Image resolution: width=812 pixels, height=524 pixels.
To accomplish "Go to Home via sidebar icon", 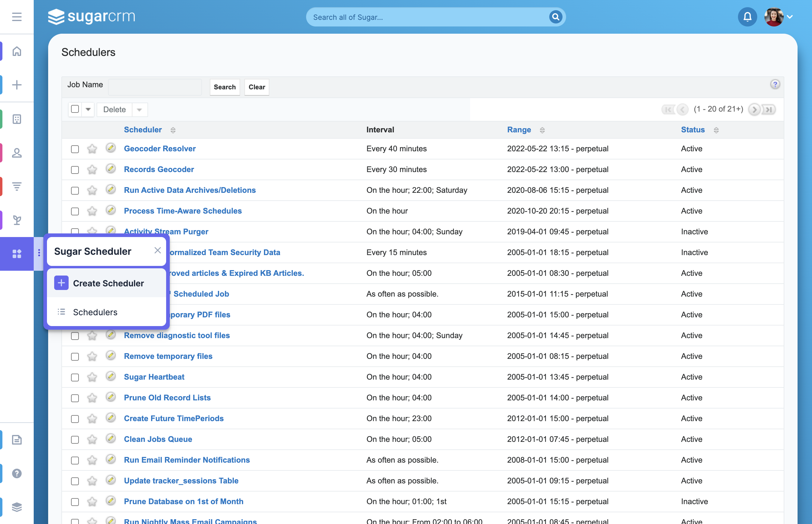I will tap(17, 51).
